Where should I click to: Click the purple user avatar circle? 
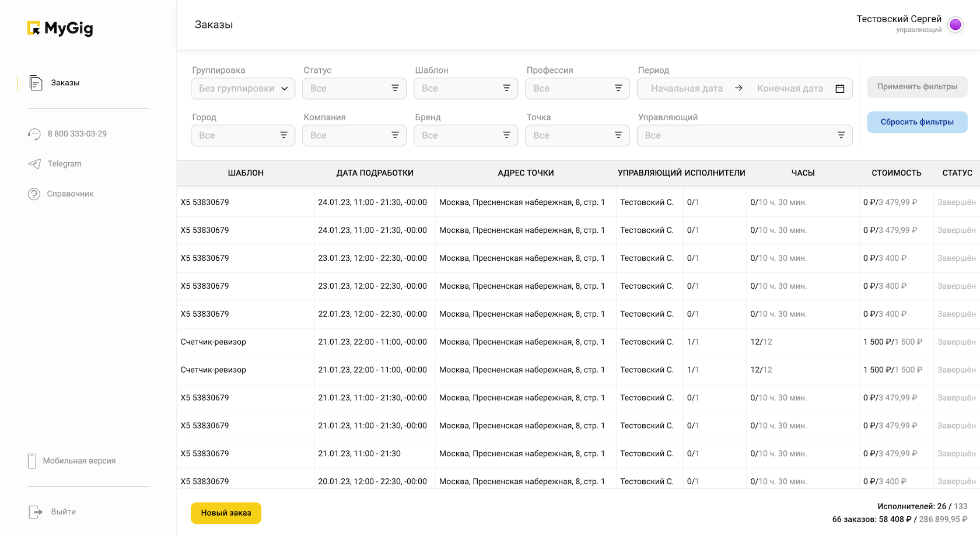pos(955,24)
